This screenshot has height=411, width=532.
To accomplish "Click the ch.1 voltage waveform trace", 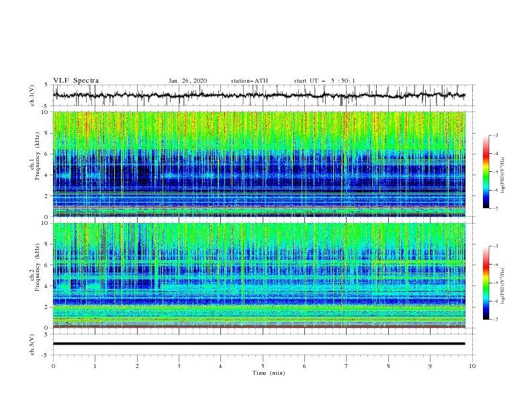I will coord(259,95).
